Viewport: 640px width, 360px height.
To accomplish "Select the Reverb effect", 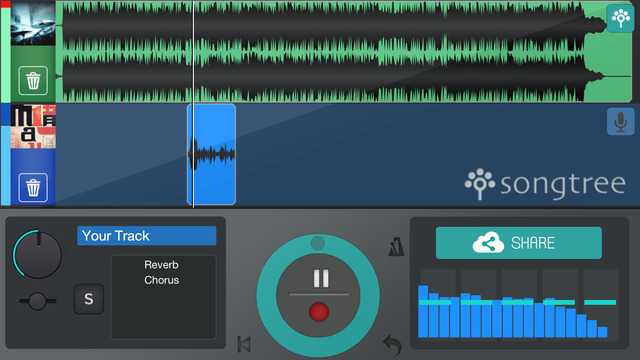I will (161, 264).
